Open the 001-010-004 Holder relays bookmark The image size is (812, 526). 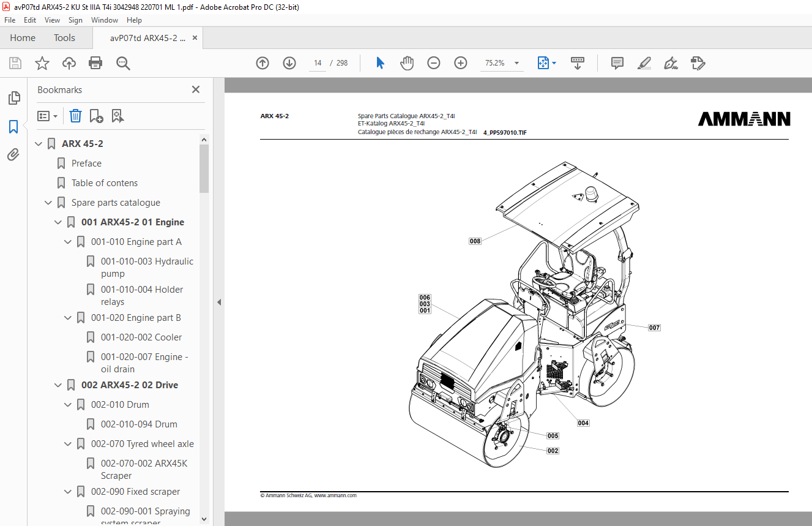(x=142, y=296)
